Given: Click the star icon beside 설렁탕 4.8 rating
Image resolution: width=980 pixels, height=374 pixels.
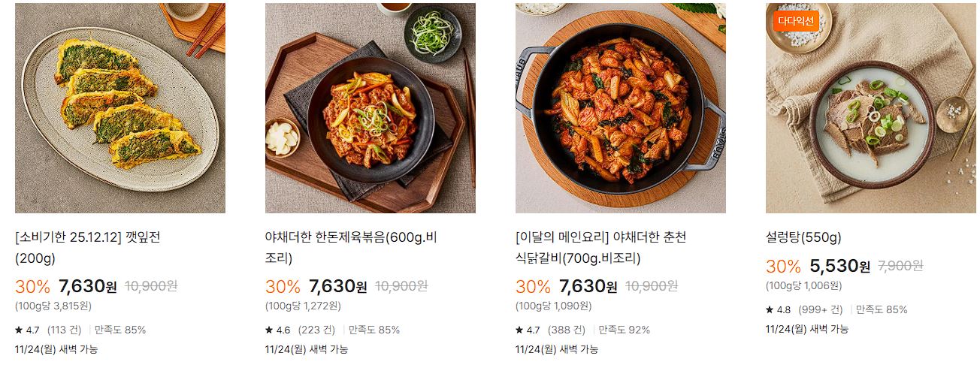Looking at the screenshot, I should (x=770, y=309).
